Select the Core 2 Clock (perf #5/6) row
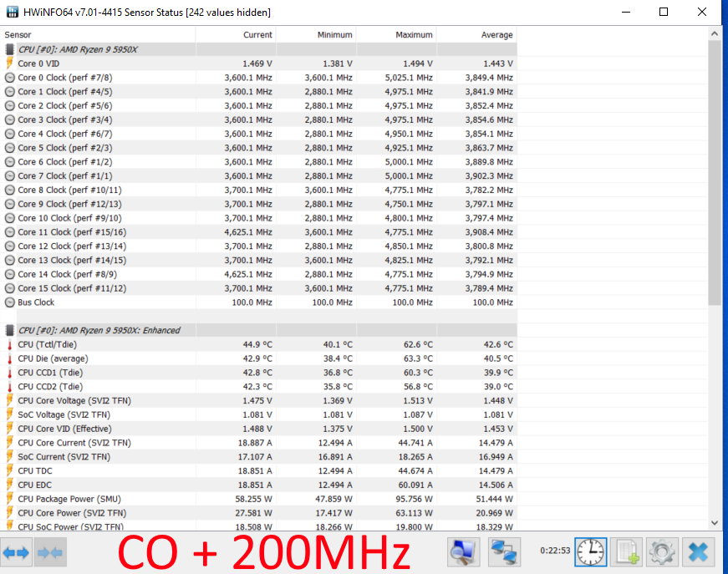Viewport: 728px width, 574px height. pyautogui.click(x=258, y=105)
